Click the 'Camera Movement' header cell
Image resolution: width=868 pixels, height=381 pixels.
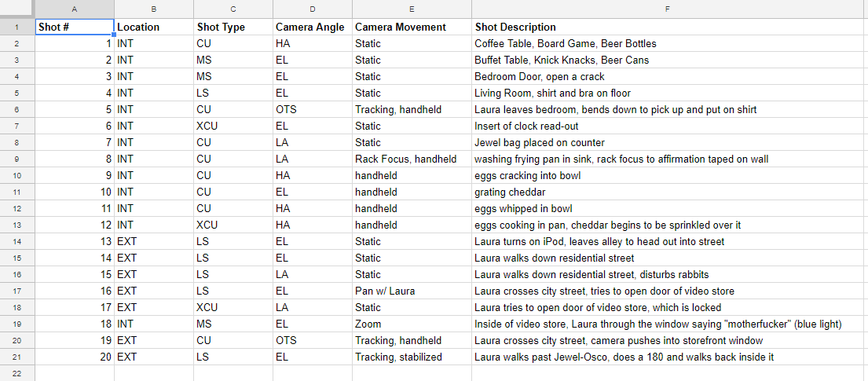[x=412, y=27]
